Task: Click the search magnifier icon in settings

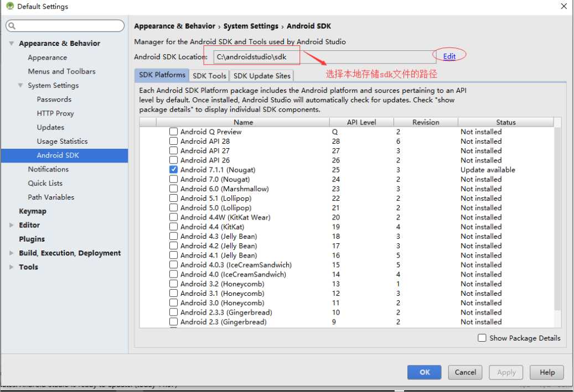Action: pyautogui.click(x=12, y=25)
